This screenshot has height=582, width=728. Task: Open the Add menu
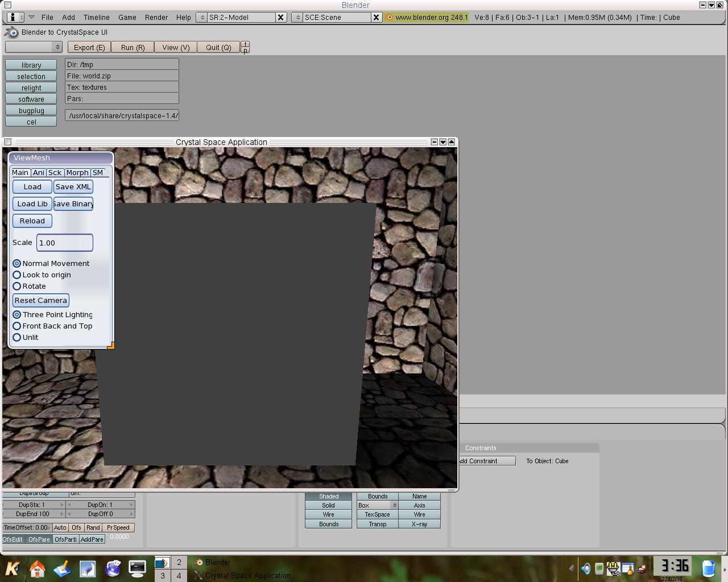(x=68, y=18)
